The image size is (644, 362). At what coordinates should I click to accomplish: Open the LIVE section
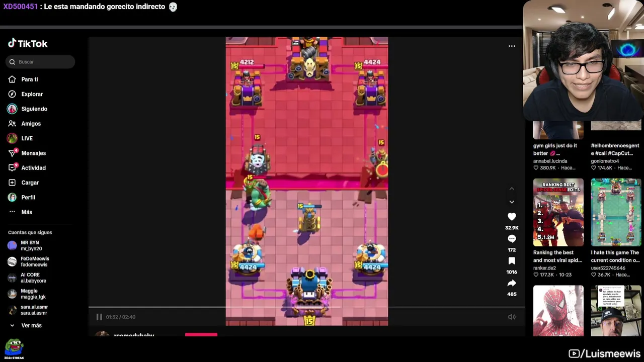click(27, 138)
